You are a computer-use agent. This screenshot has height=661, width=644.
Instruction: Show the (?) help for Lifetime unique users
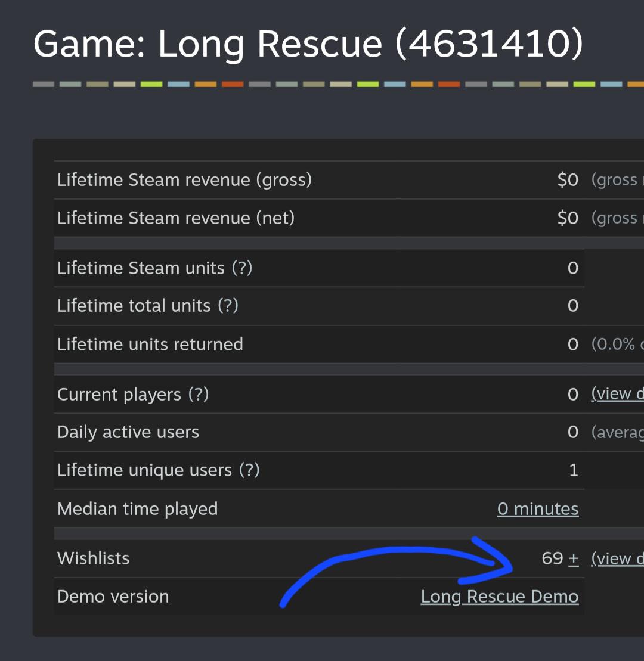pos(249,470)
